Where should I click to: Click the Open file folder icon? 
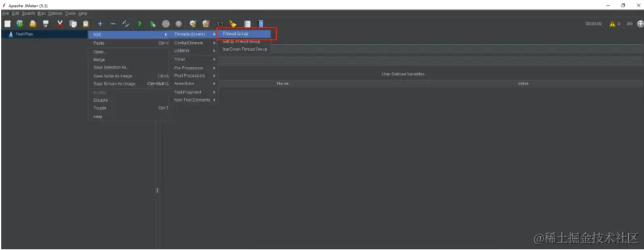click(33, 24)
